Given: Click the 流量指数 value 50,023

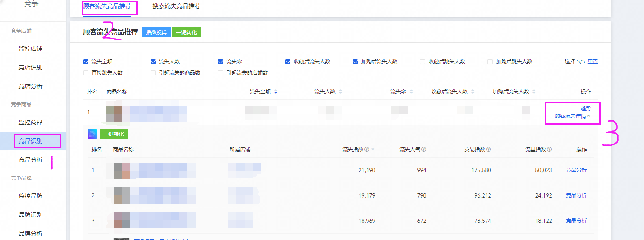Looking at the screenshot, I should coord(544,170).
